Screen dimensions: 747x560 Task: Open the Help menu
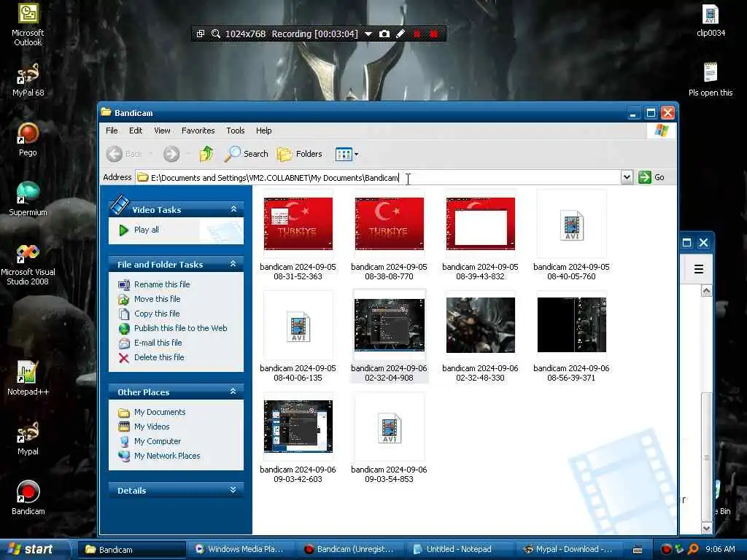[263, 131]
